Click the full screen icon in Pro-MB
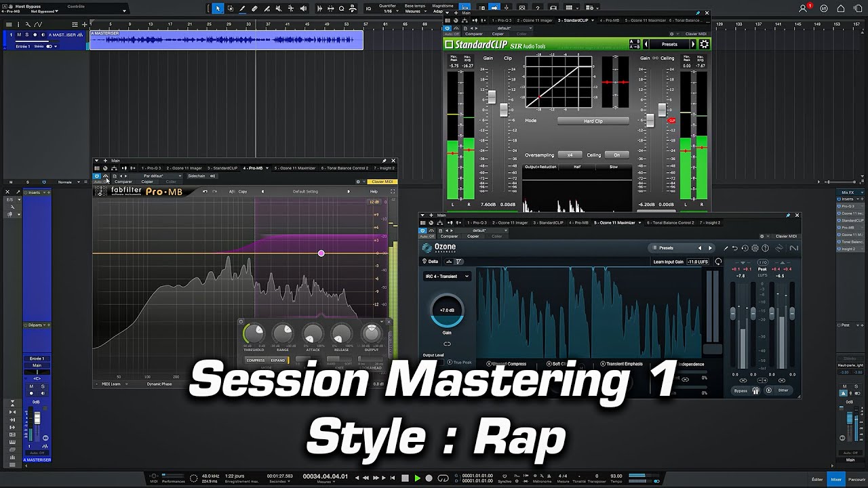This screenshot has width=868, height=488. 392,192
